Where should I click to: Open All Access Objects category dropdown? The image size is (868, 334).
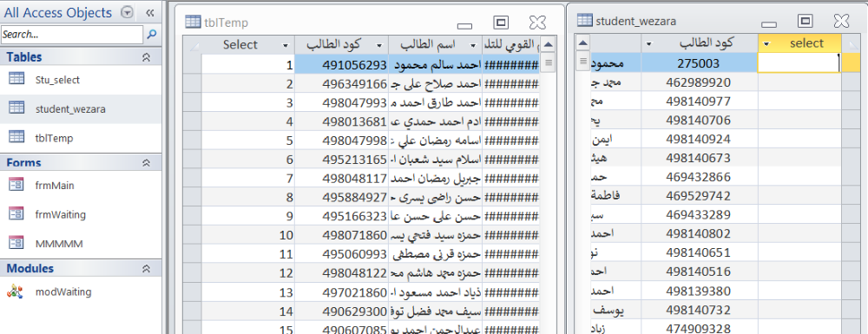pos(128,12)
